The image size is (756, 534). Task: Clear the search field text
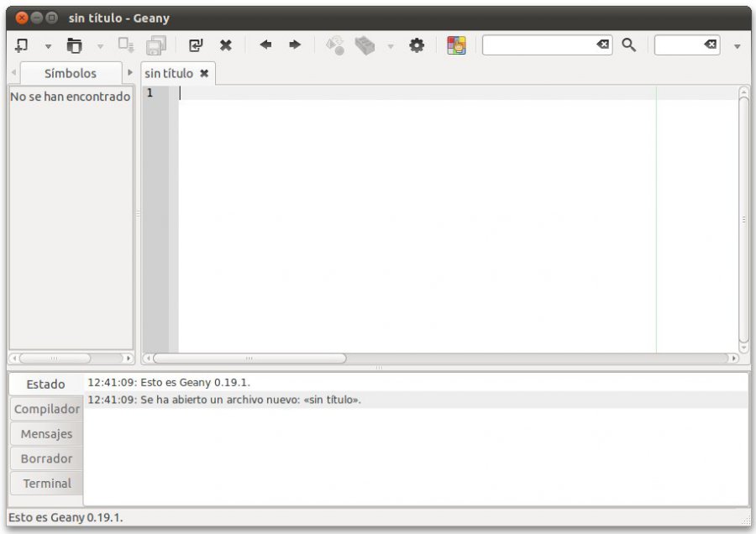[602, 44]
